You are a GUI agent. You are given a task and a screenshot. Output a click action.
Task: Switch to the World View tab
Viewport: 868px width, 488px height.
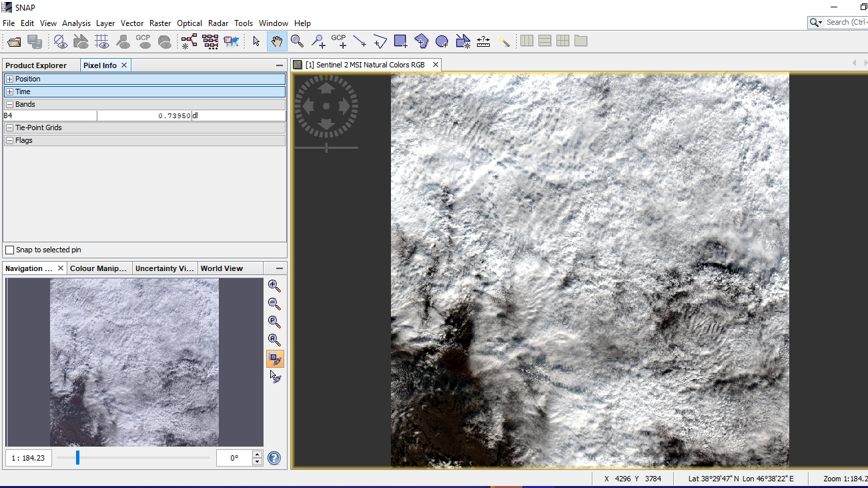click(222, 268)
